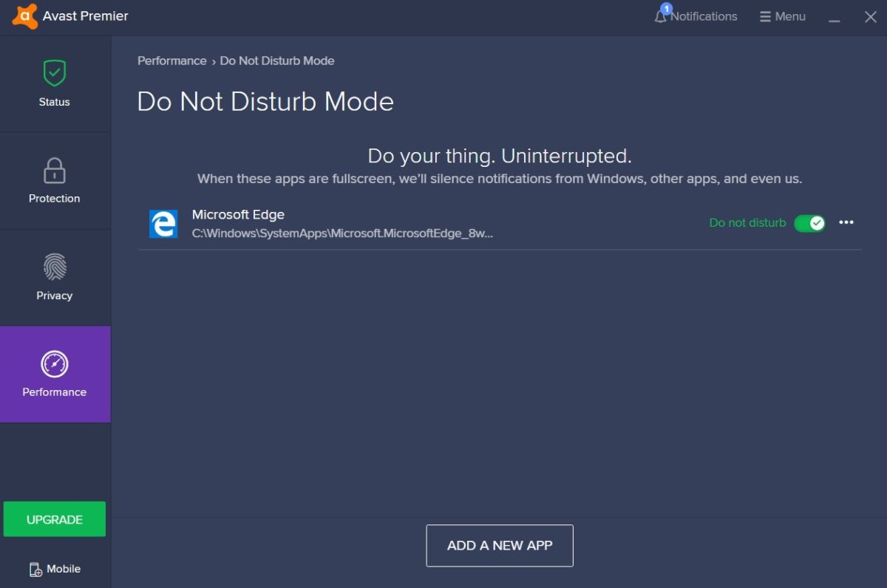Select the Performance section
887x588 pixels.
click(55, 375)
